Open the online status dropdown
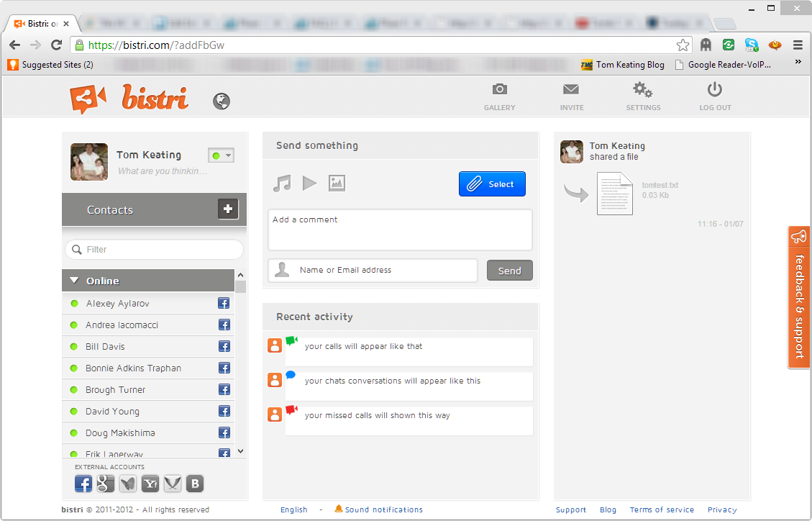 (222, 155)
